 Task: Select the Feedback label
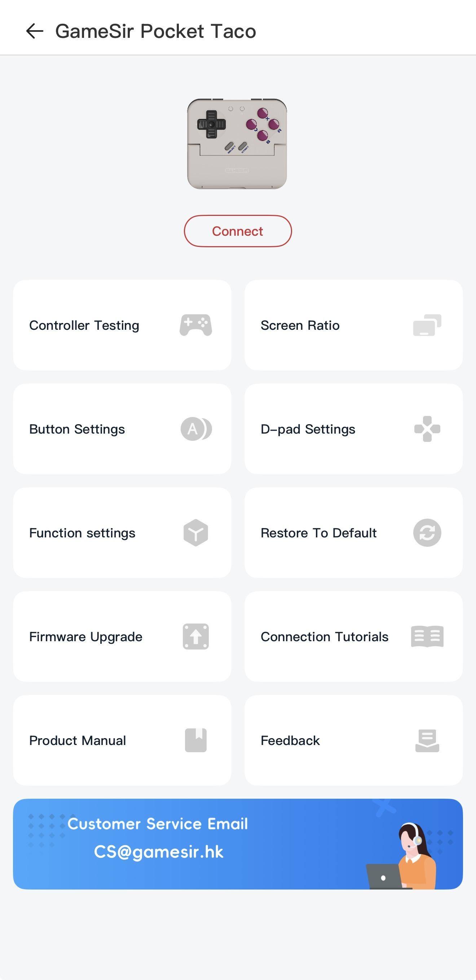pos(290,741)
